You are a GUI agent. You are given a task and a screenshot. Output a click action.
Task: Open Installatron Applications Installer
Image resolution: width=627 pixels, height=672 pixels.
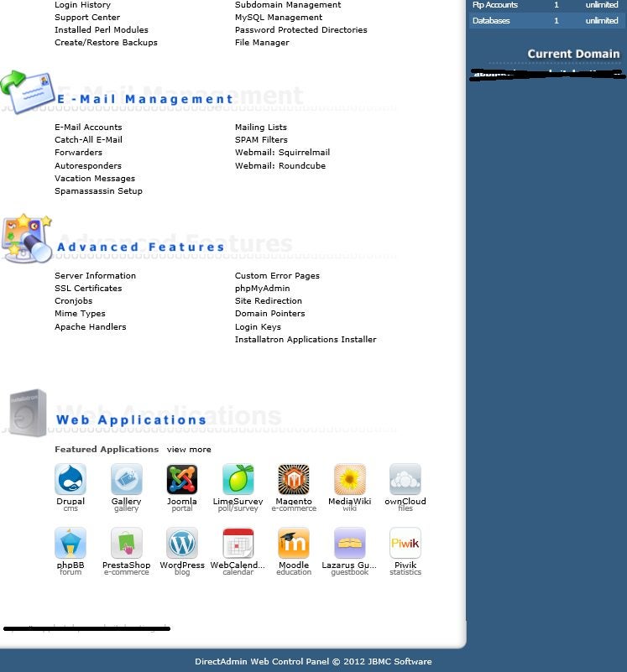pyautogui.click(x=306, y=340)
